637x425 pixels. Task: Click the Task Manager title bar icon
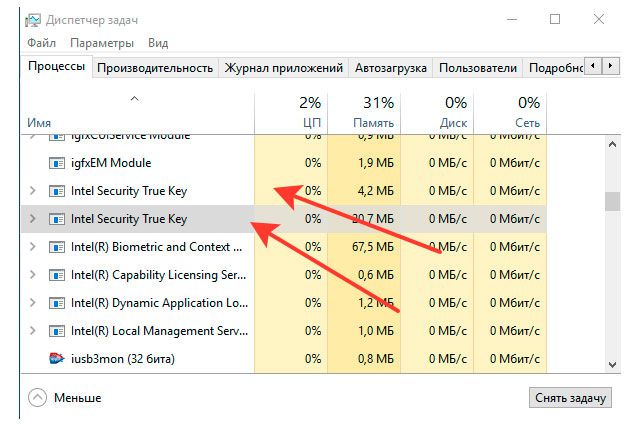33,20
